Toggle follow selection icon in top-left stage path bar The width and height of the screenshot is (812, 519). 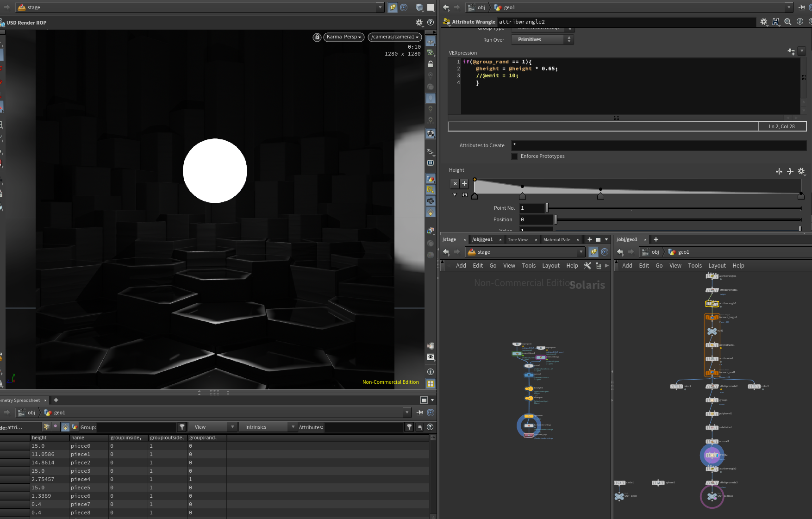click(x=393, y=7)
